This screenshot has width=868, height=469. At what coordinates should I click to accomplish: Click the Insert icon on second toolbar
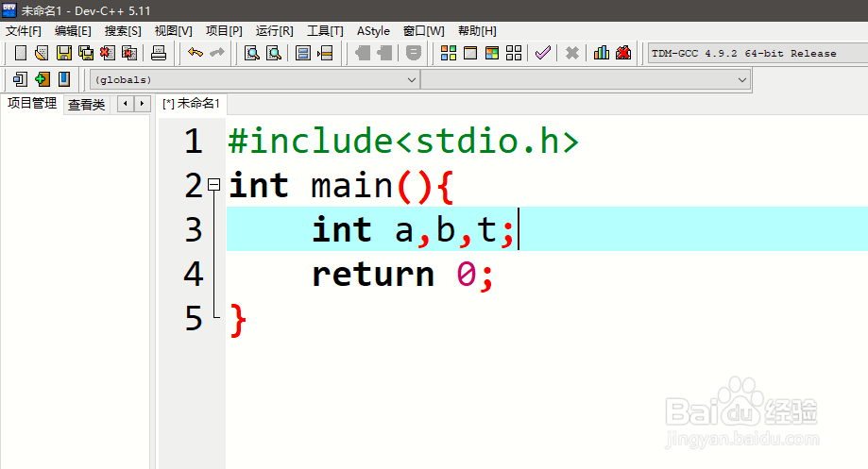(x=20, y=79)
